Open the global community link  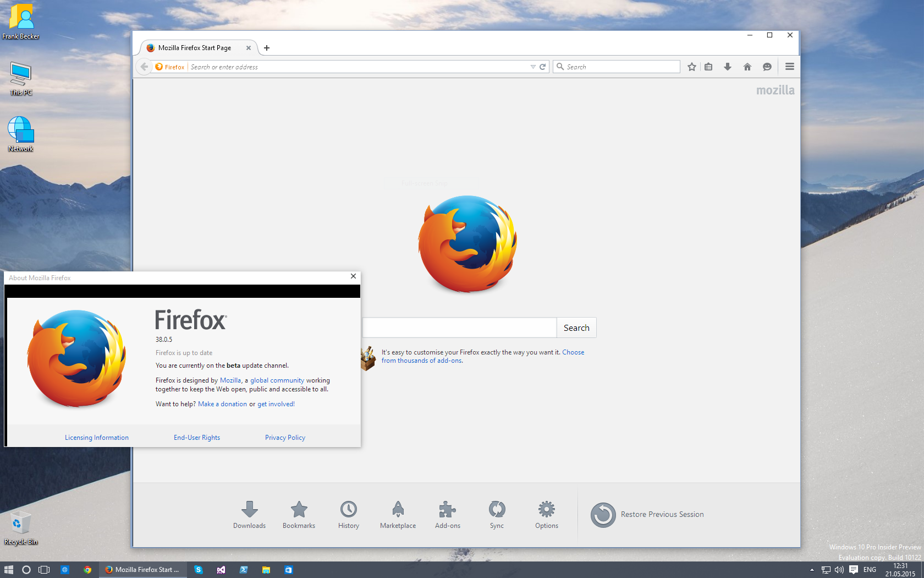(277, 380)
